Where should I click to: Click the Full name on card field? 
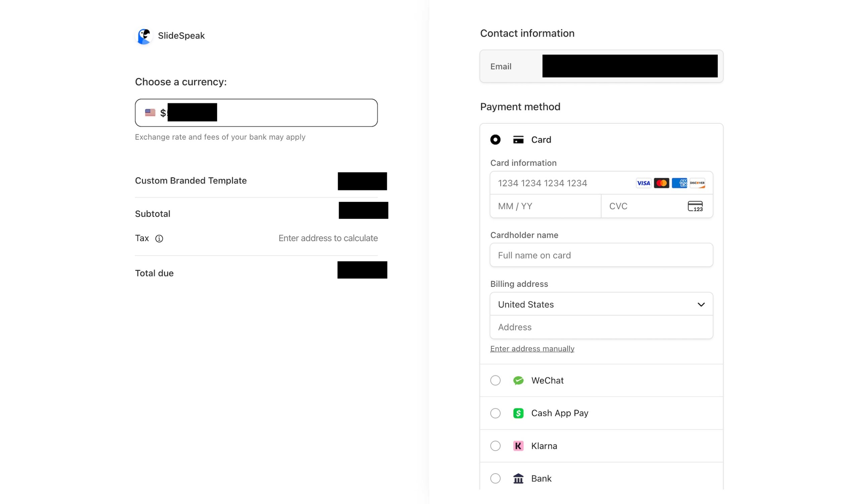(601, 255)
